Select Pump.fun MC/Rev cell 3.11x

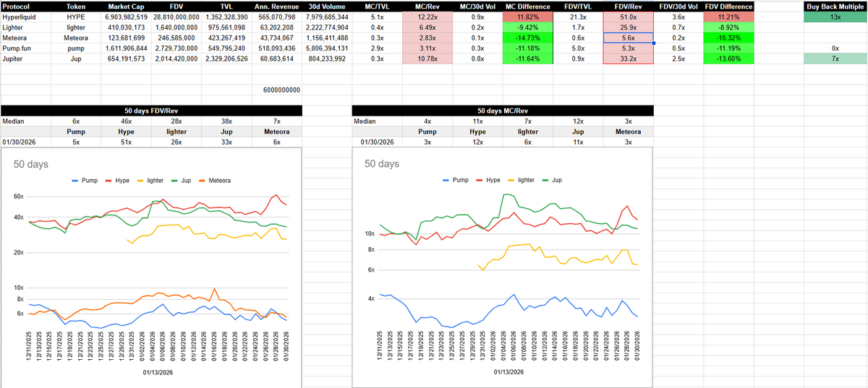click(x=427, y=48)
